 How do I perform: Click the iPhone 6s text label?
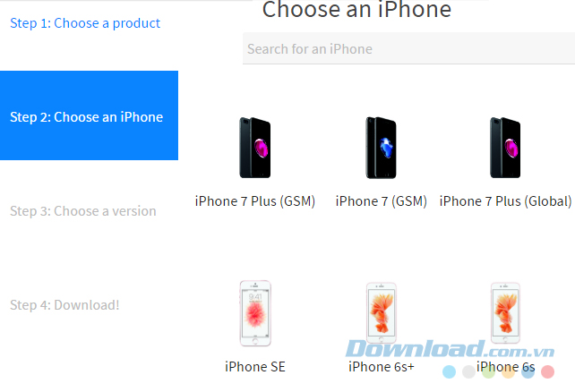506,367
